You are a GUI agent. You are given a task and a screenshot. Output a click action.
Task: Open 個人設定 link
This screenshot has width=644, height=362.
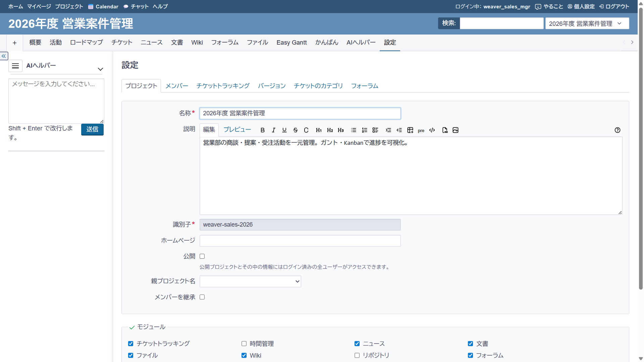pyautogui.click(x=581, y=6)
